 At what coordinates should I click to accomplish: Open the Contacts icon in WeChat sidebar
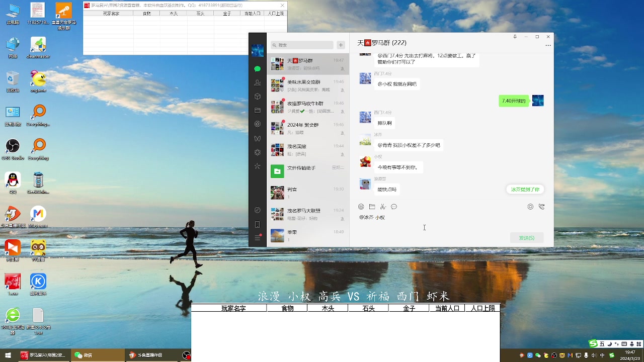point(258,82)
